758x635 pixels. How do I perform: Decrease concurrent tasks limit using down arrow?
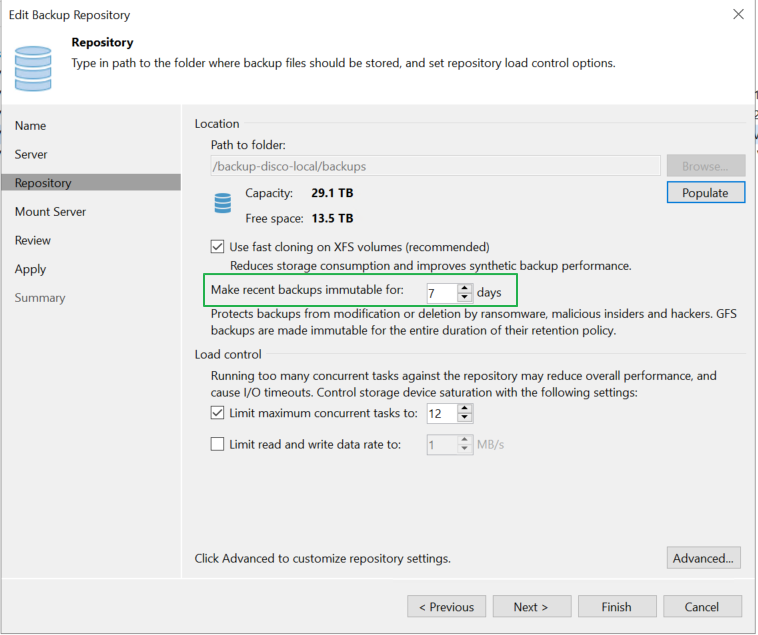coord(464,418)
